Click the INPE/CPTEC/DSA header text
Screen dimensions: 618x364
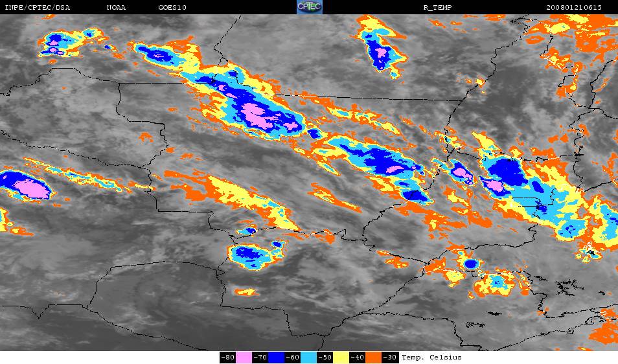37,8
